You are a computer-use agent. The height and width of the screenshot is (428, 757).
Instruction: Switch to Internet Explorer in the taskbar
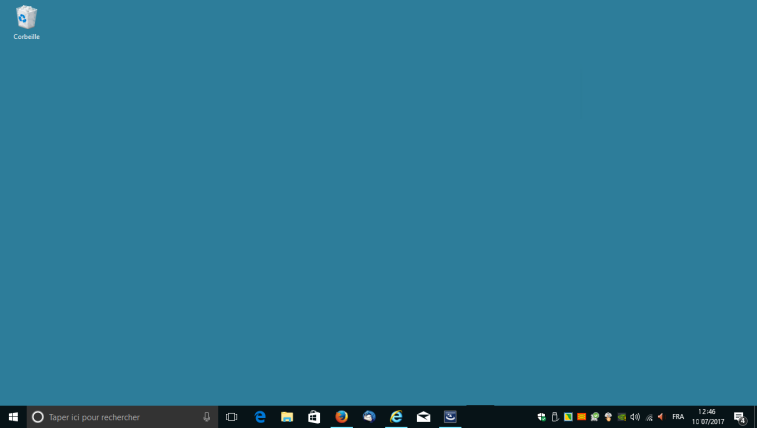(x=396, y=417)
